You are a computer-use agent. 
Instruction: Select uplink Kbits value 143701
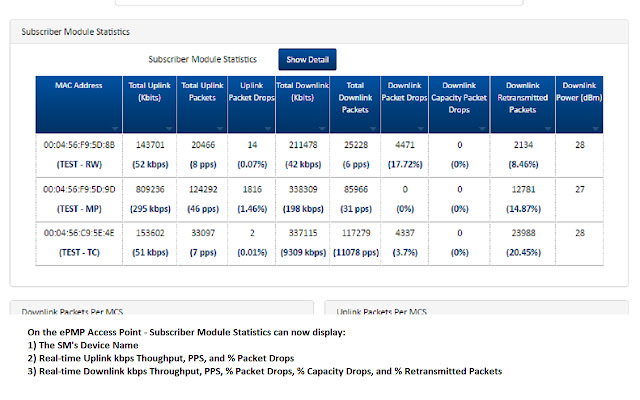click(150, 145)
